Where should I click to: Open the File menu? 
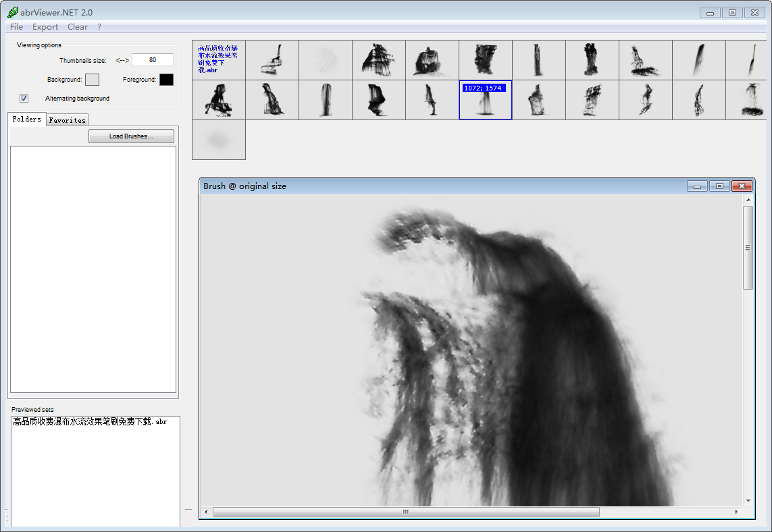pyautogui.click(x=16, y=27)
